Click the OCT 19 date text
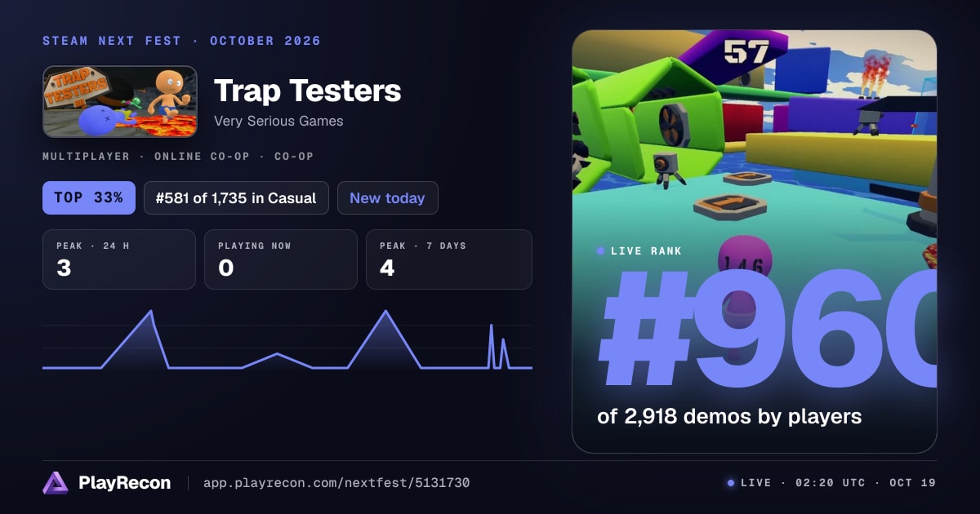The image size is (980, 514). [x=913, y=483]
